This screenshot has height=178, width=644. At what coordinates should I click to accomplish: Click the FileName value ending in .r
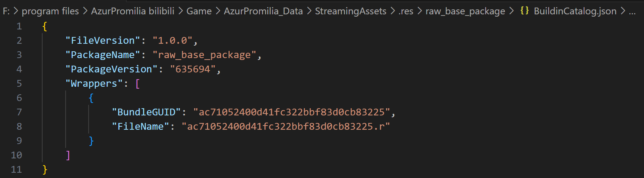(286, 126)
